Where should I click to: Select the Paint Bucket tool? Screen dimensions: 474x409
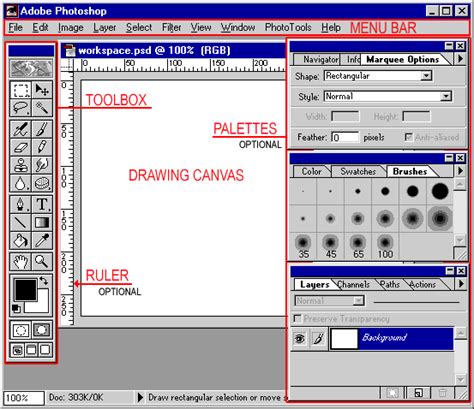point(21,240)
